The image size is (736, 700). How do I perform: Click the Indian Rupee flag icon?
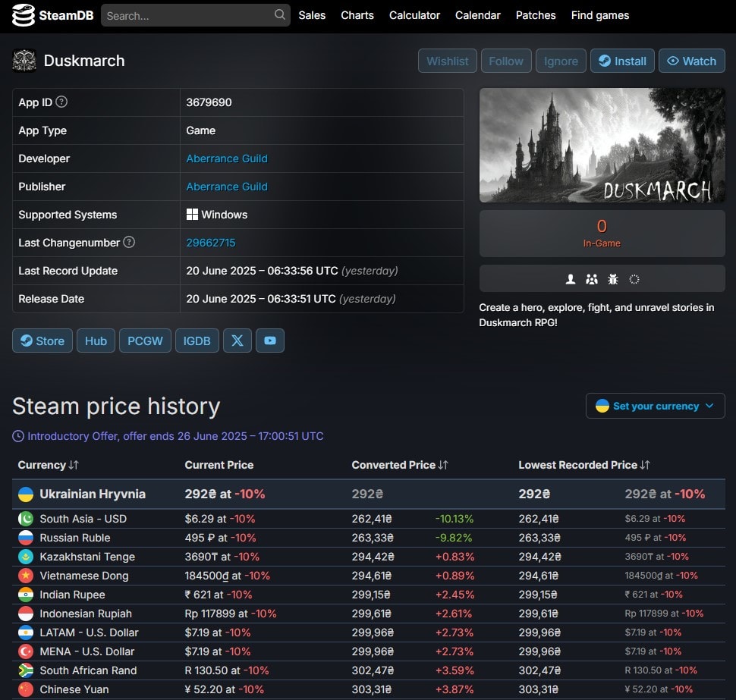[26, 595]
